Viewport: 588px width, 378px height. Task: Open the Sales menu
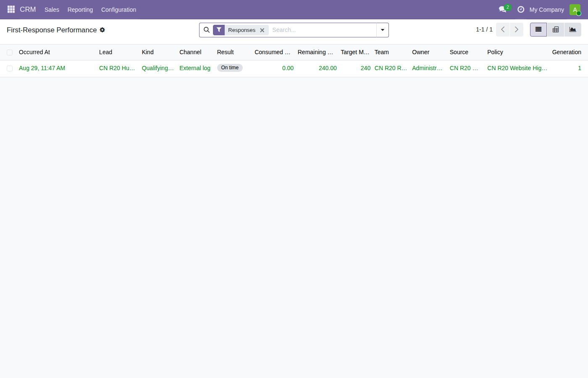tap(52, 10)
